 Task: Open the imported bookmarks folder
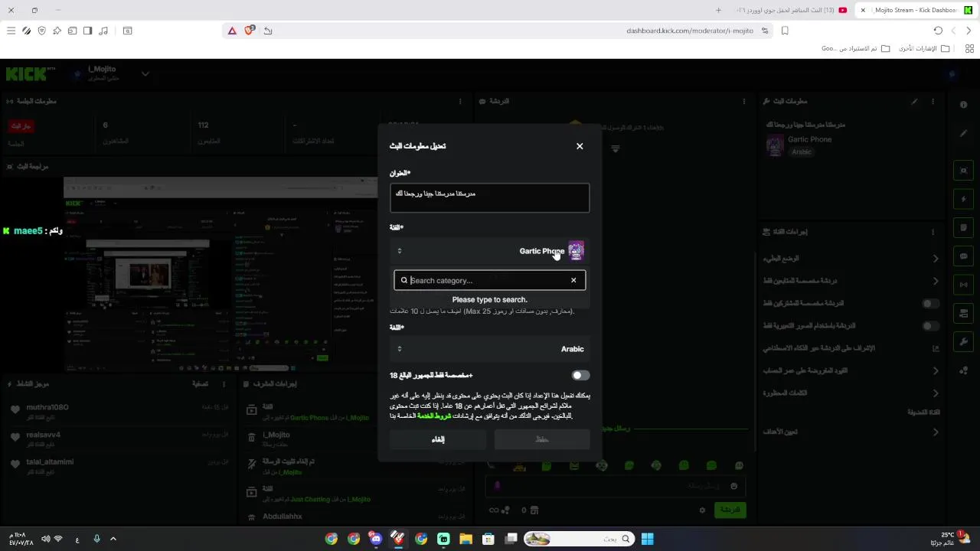[856, 48]
